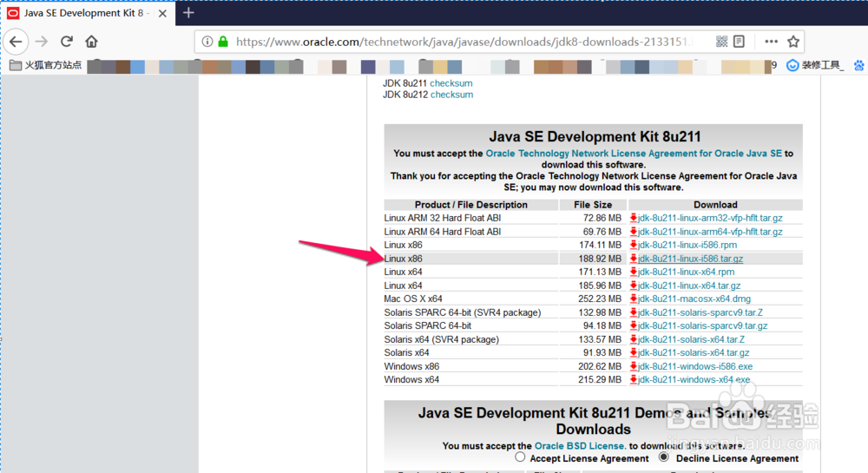The image size is (868, 473).
Task: Download jdk-8u211-windows-x64.exe
Action: 694,380
